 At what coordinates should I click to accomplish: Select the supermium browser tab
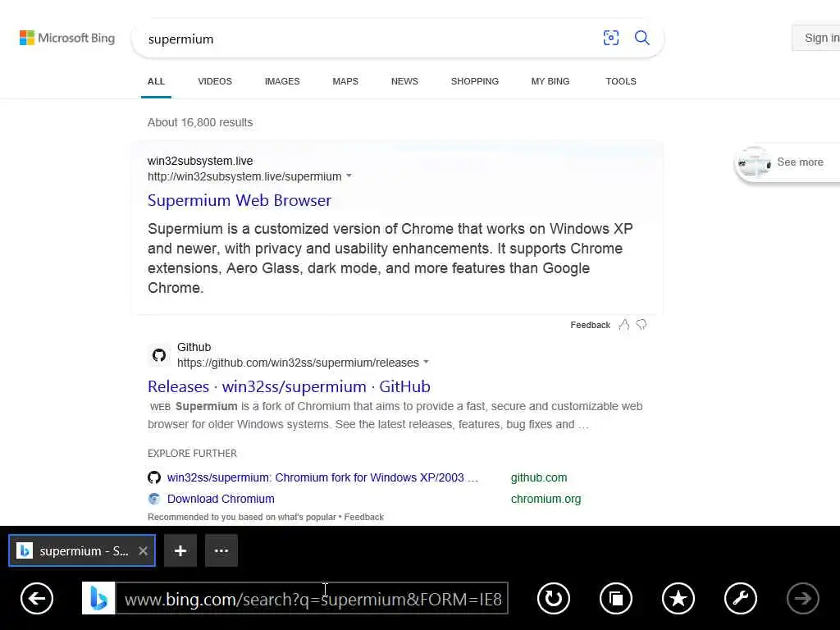[x=82, y=550]
